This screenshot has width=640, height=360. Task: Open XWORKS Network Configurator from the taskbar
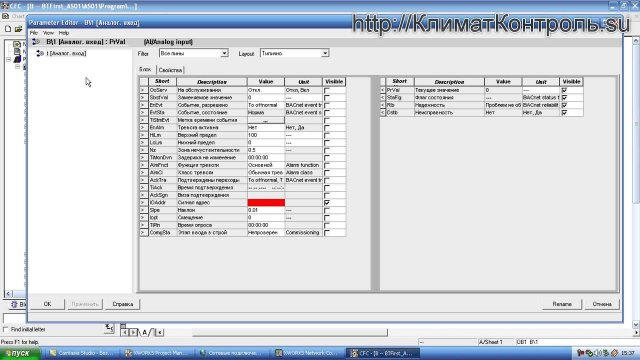pos(307,353)
